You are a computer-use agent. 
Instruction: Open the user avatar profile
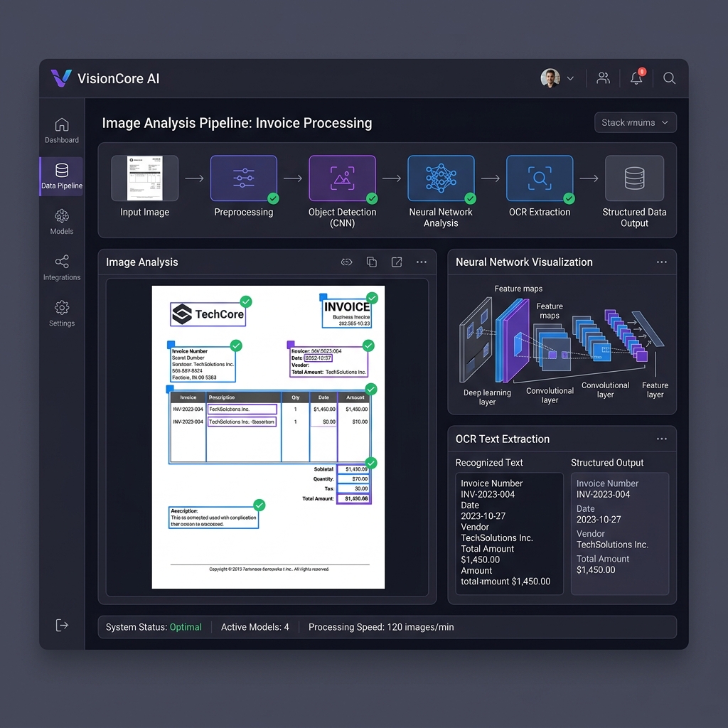tap(550, 78)
